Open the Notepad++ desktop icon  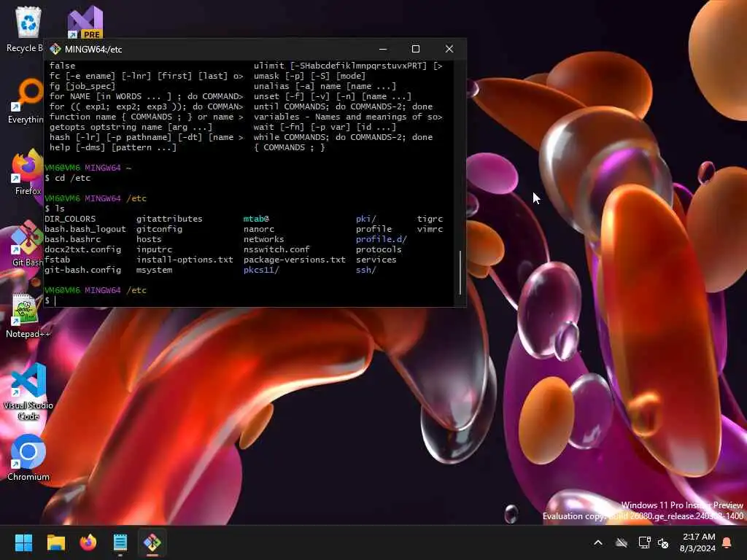27,315
